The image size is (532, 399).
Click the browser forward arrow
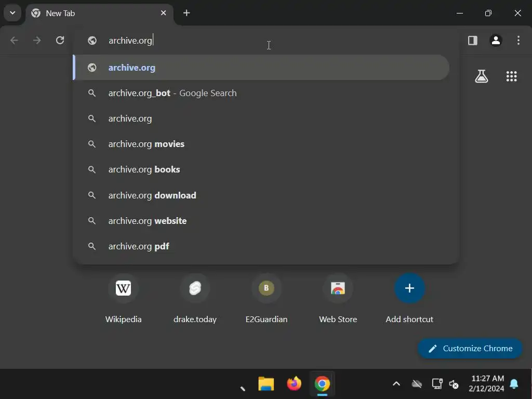[x=37, y=41]
